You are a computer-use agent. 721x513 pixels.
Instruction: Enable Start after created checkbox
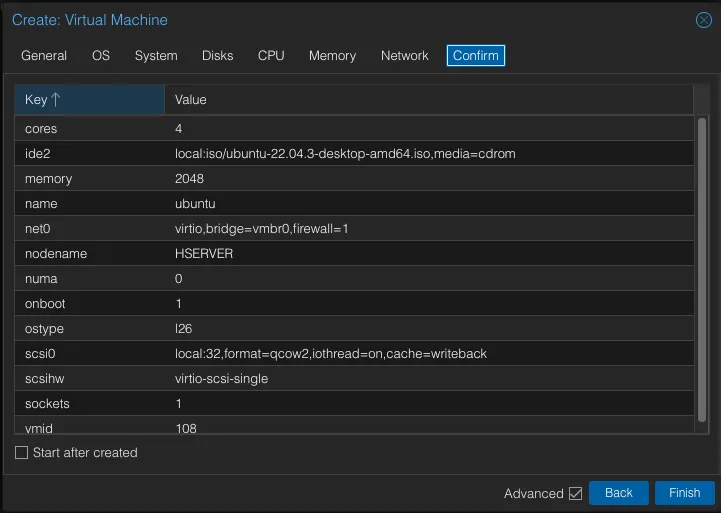coord(22,453)
